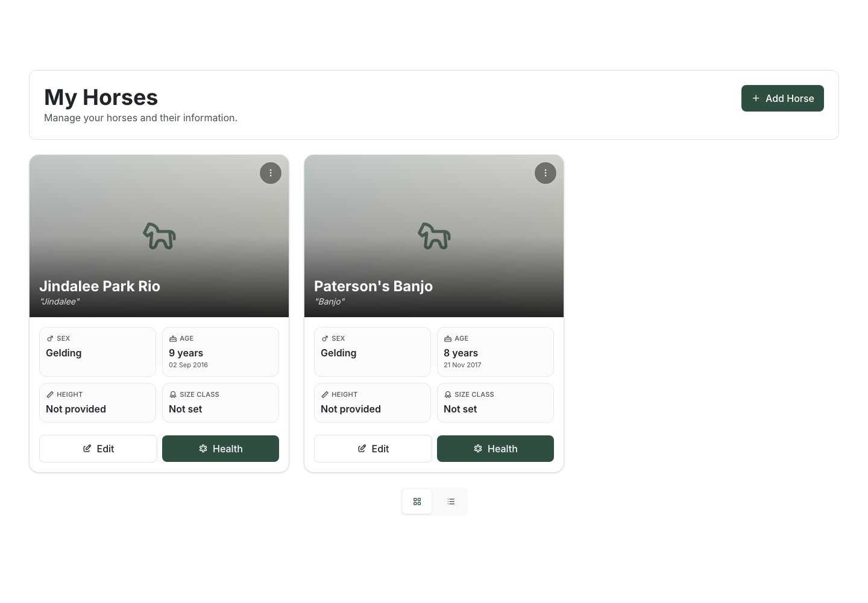Open Health for Jindalee Park Rio

221,449
